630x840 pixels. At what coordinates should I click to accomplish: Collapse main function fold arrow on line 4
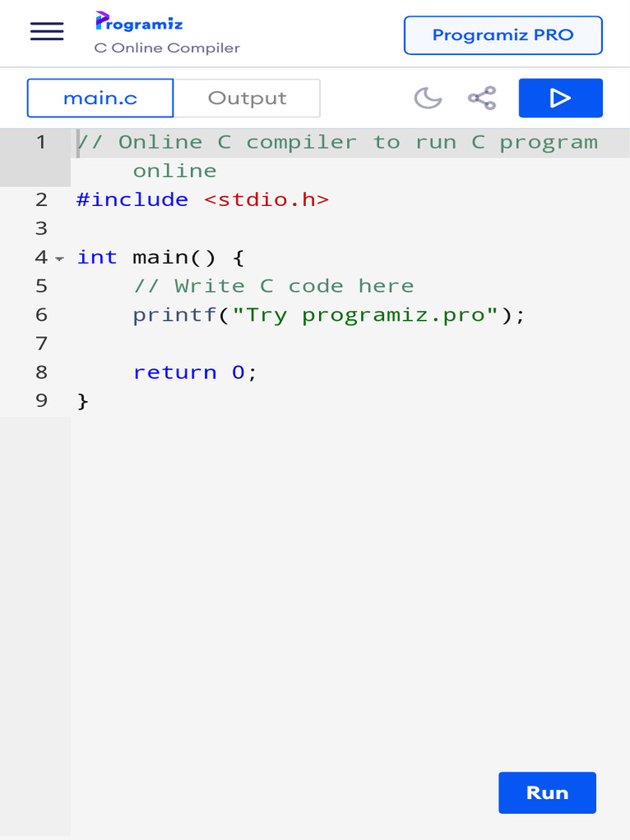(x=59, y=258)
